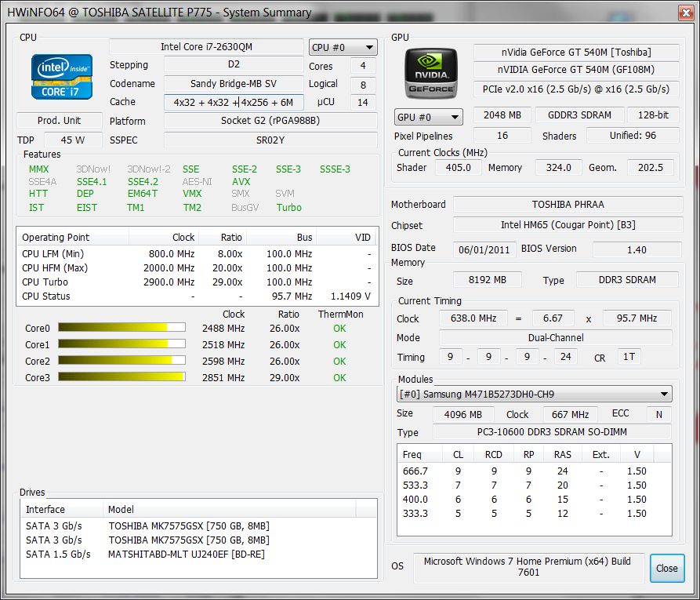Click the BIOS Version 1.40 value
Screen dimensions: 700x600
(x=637, y=249)
